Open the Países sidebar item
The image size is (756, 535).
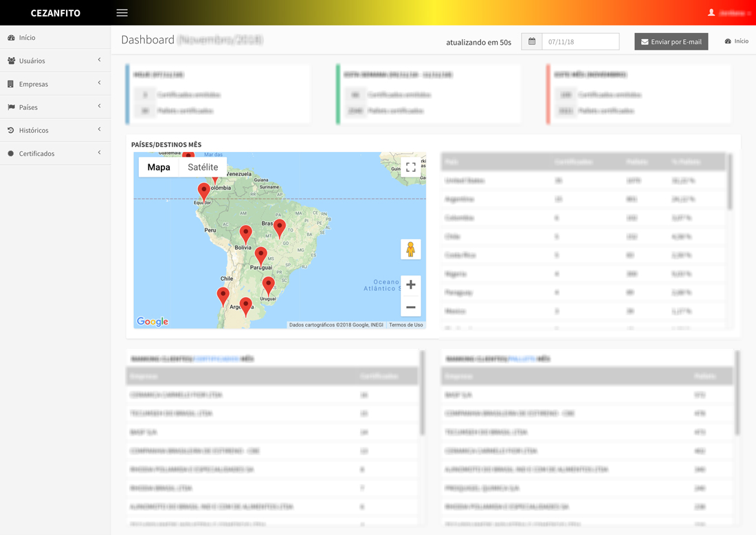tap(56, 107)
